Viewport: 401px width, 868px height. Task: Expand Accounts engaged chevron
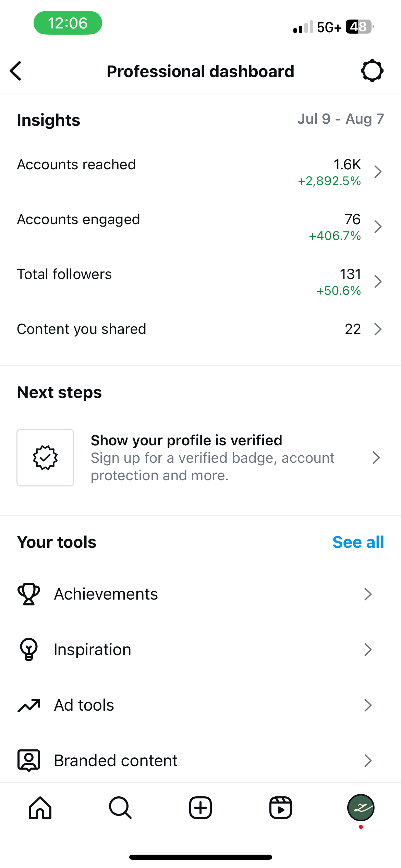click(378, 227)
